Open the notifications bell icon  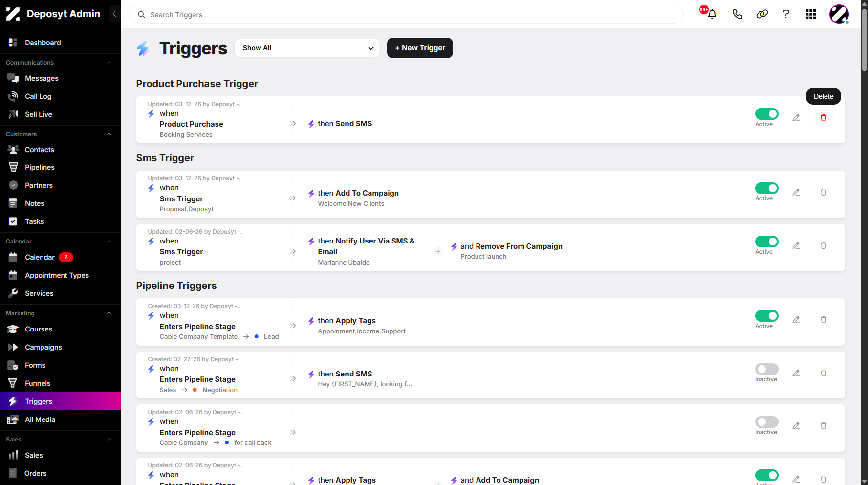[712, 14]
